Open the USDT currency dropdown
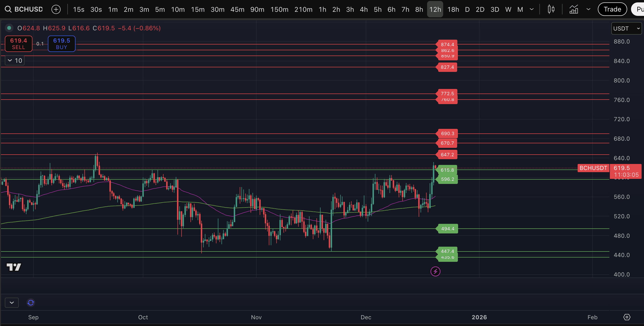The height and width of the screenshot is (326, 644). pyautogui.click(x=626, y=29)
